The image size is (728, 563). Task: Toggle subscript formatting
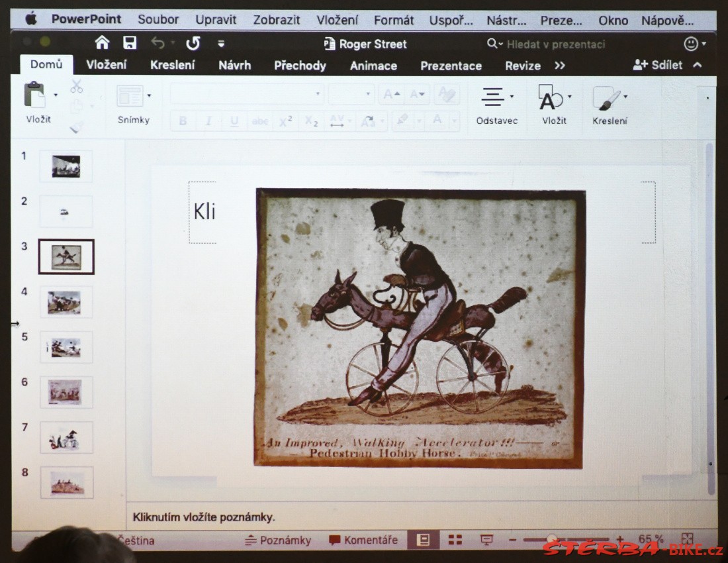point(311,122)
